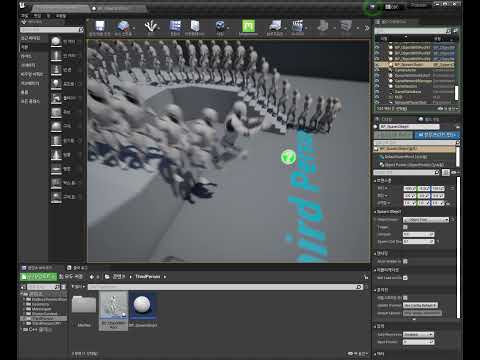Select Cube shape in Place Actors list

pos(65,112)
